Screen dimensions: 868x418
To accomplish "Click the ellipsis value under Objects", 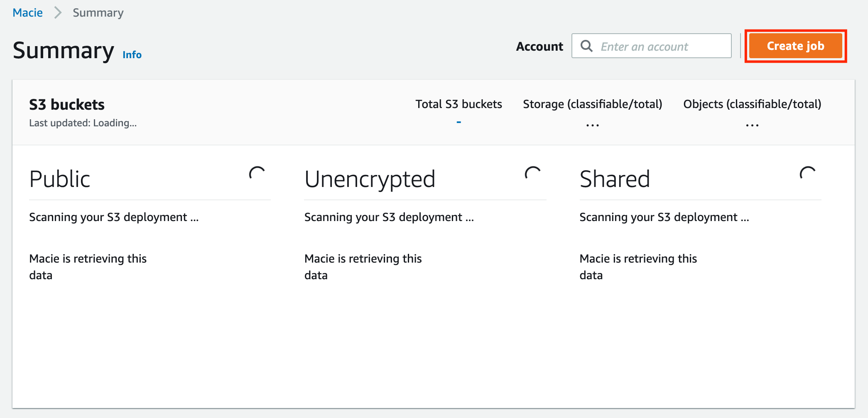I will click(x=752, y=125).
